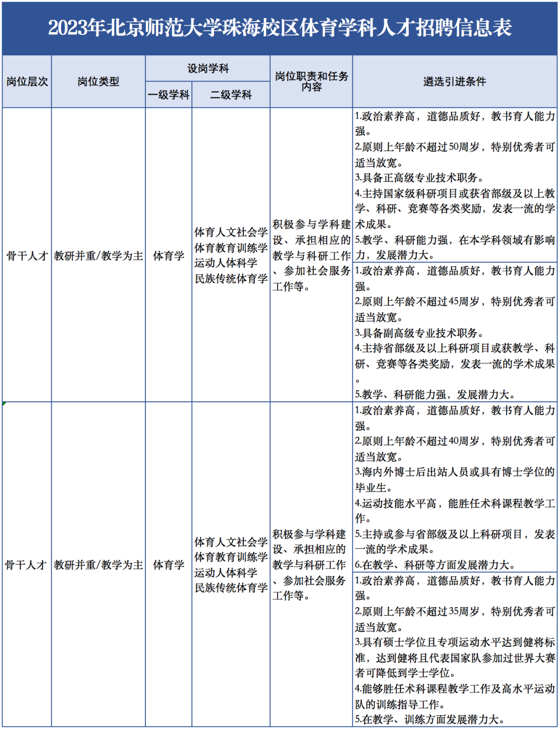
Task: Select 教研并重/教学为主 in the 50周岁 row
Action: [99, 256]
